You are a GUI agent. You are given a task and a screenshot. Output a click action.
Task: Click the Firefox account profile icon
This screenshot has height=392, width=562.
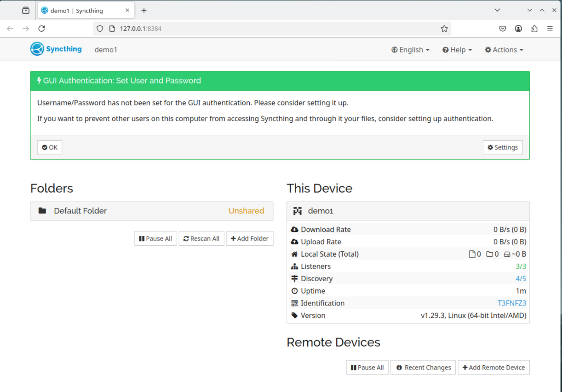518,29
